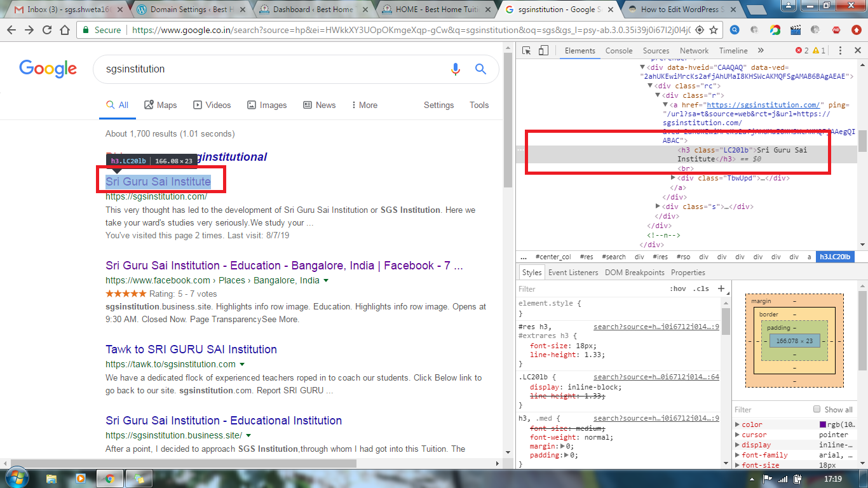Toggle the :hov element state button

[x=678, y=288]
